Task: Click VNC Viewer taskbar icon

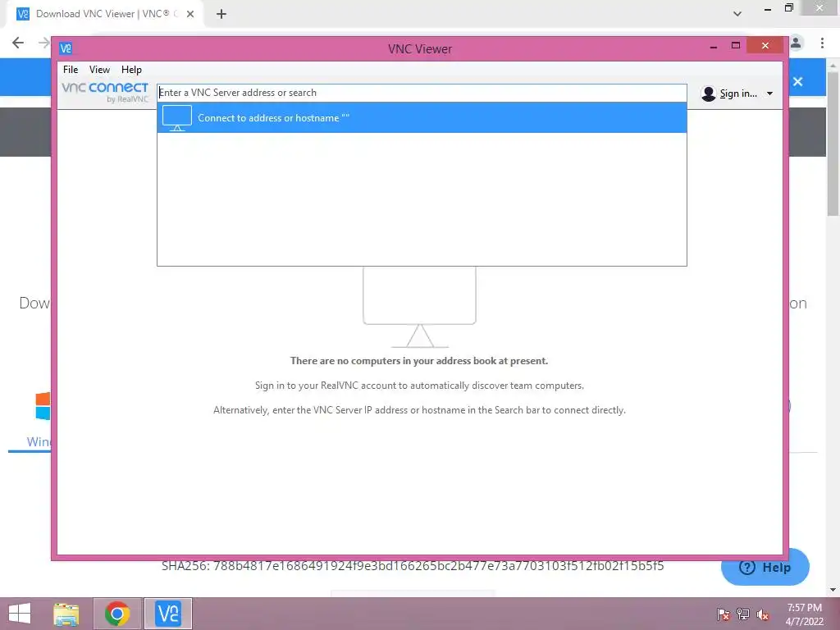Action: tap(167, 614)
